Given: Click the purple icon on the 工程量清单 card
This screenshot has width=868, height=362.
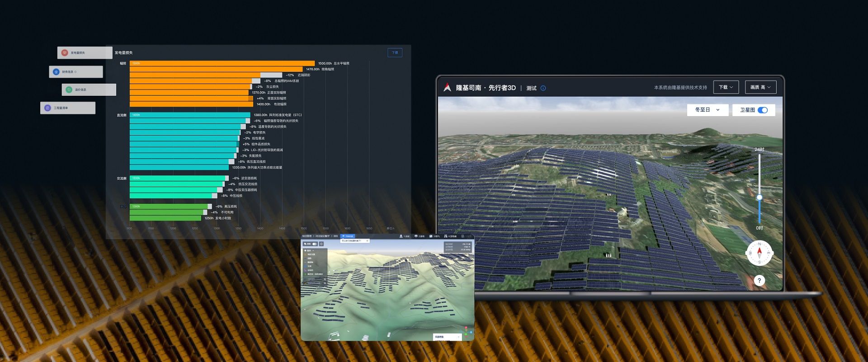Looking at the screenshot, I should [47, 108].
